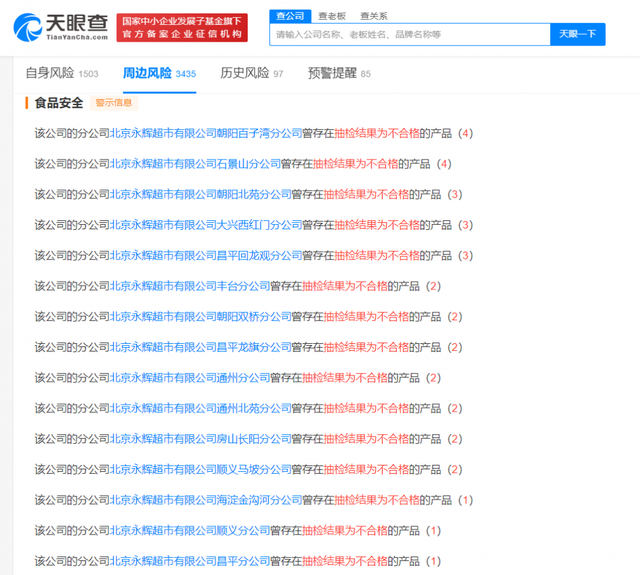Viewport: 640px width, 575px height.
Task: Open 北京永辉超市有限公司顺义分公司 link
Action: [x=190, y=531]
